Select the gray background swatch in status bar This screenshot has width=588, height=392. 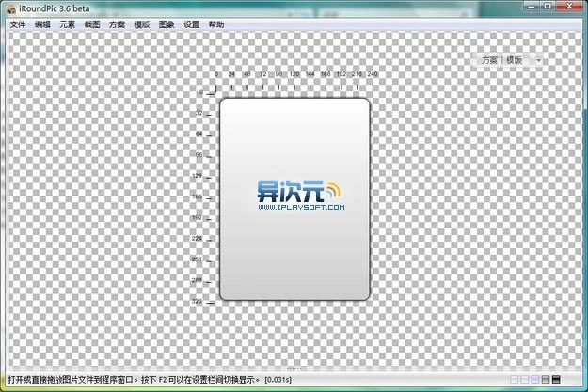click(x=546, y=380)
